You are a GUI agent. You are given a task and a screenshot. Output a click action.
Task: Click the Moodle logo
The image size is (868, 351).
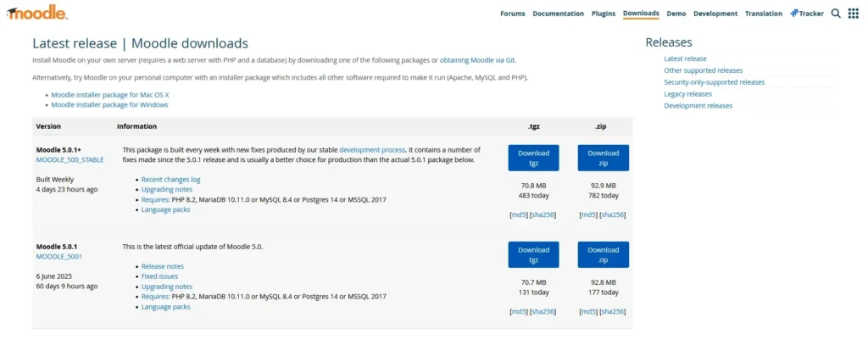tap(37, 14)
